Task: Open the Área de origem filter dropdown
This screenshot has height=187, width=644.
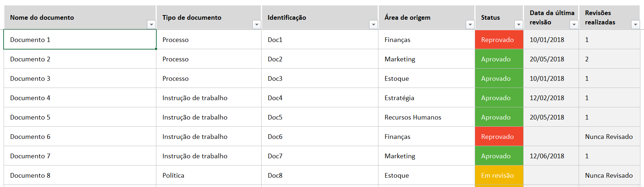Action: point(470,24)
